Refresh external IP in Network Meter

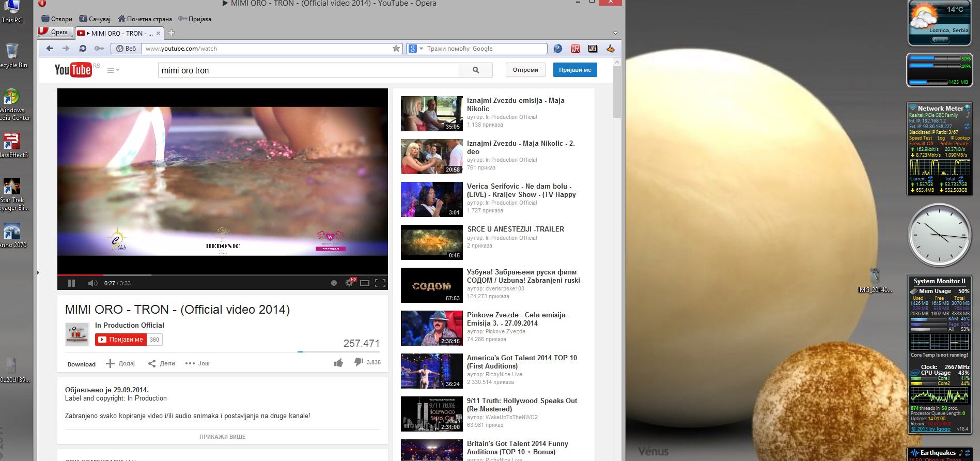tap(967, 127)
